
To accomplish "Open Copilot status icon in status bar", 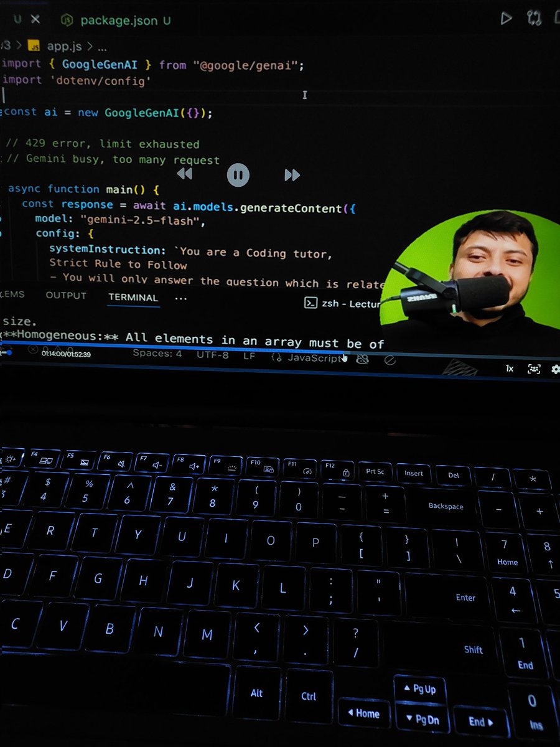I will click(362, 359).
